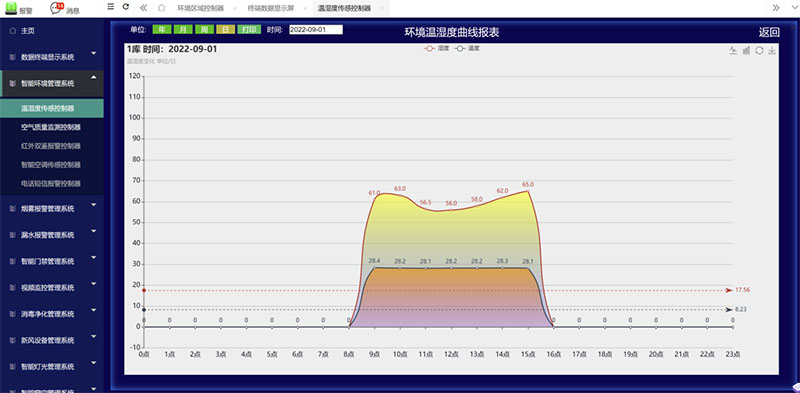
Task: Toggle 温度 series in chart legend
Action: 467,48
